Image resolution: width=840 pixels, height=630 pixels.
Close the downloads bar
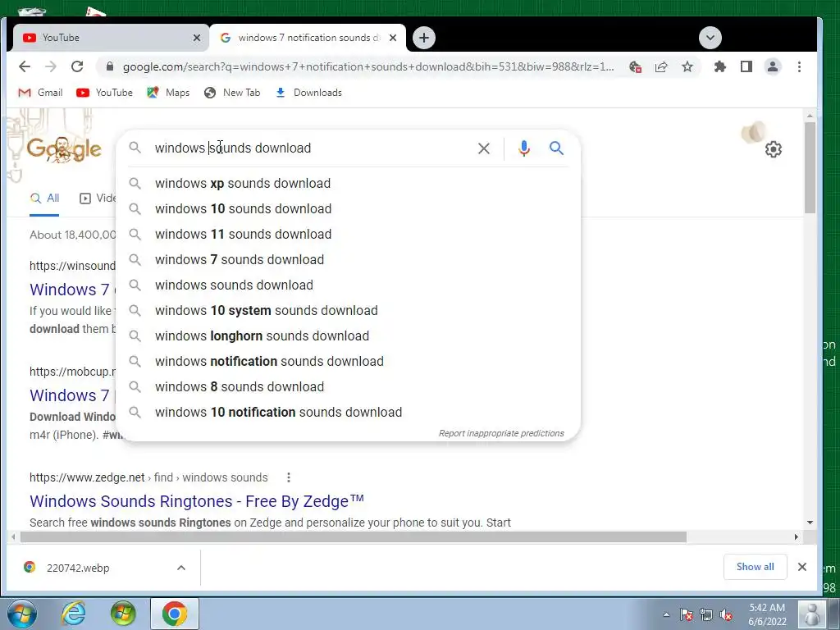click(802, 567)
